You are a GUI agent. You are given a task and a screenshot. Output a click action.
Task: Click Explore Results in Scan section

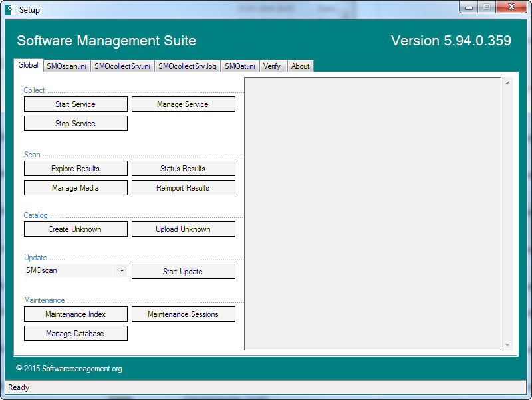pyautogui.click(x=75, y=169)
